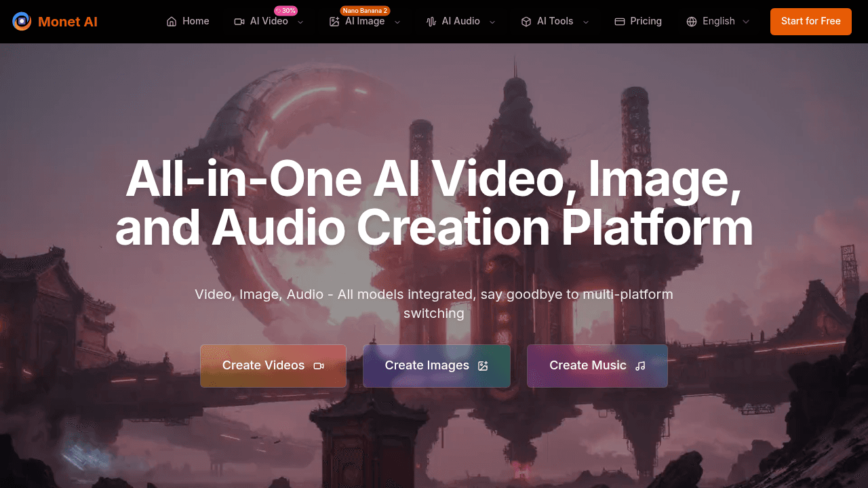Click the video camera icon in navbar
868x488 pixels.
point(239,22)
